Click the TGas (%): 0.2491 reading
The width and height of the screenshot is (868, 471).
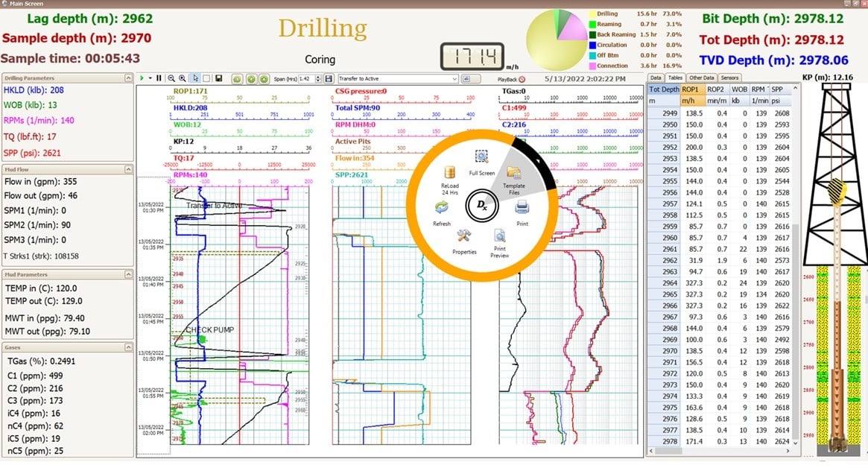tap(42, 361)
